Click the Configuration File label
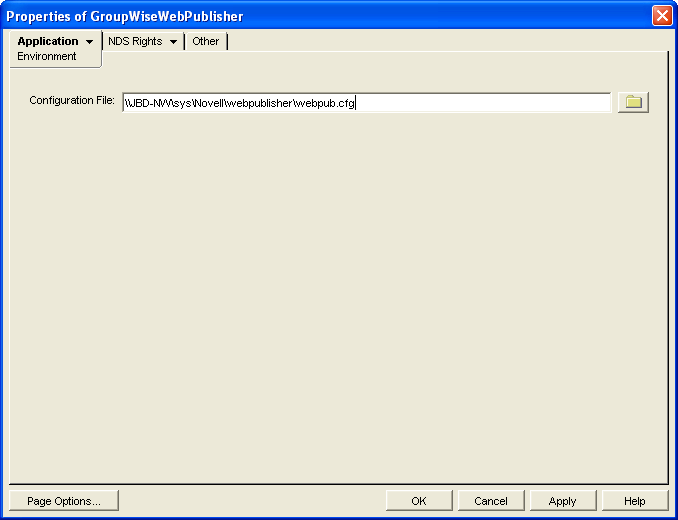678x520 pixels. coord(72,100)
